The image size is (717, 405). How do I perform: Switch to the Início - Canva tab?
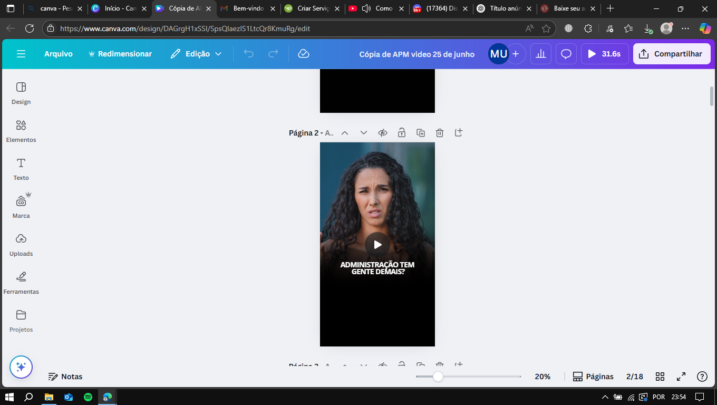pos(119,9)
